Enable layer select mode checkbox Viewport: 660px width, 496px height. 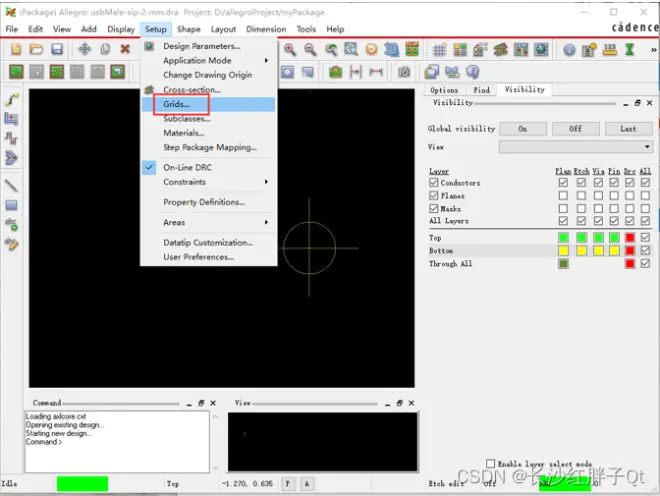point(490,464)
